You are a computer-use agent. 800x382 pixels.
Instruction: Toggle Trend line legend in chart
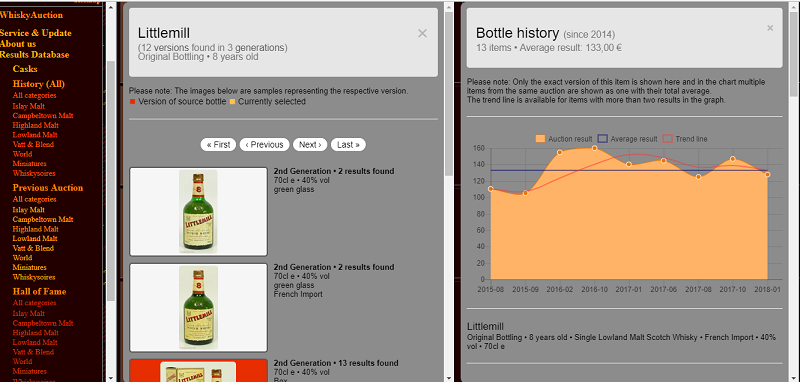point(685,139)
